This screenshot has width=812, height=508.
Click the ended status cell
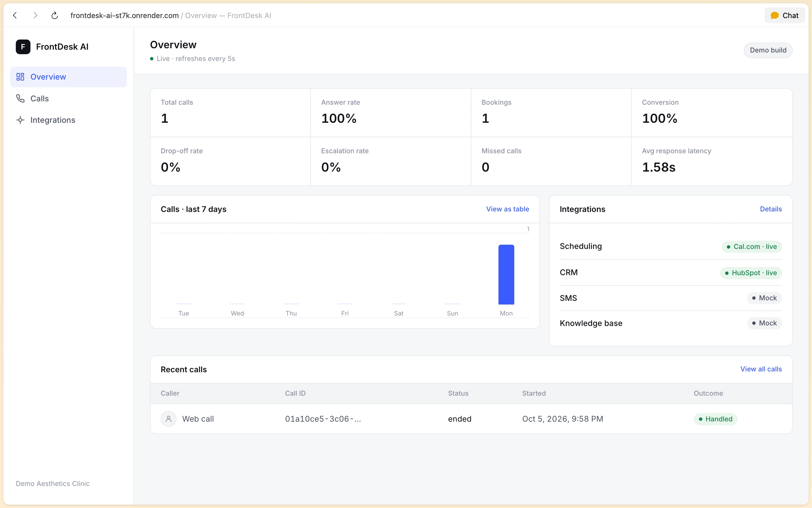click(460, 419)
